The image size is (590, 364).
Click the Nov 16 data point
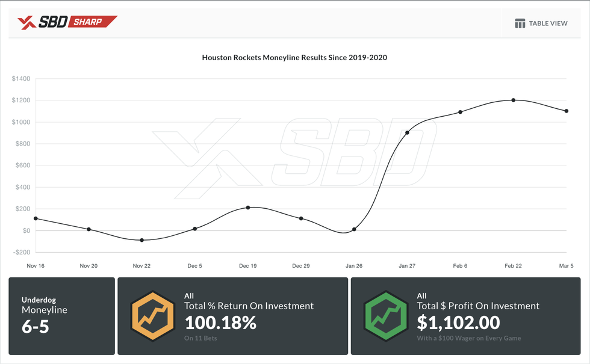point(36,218)
